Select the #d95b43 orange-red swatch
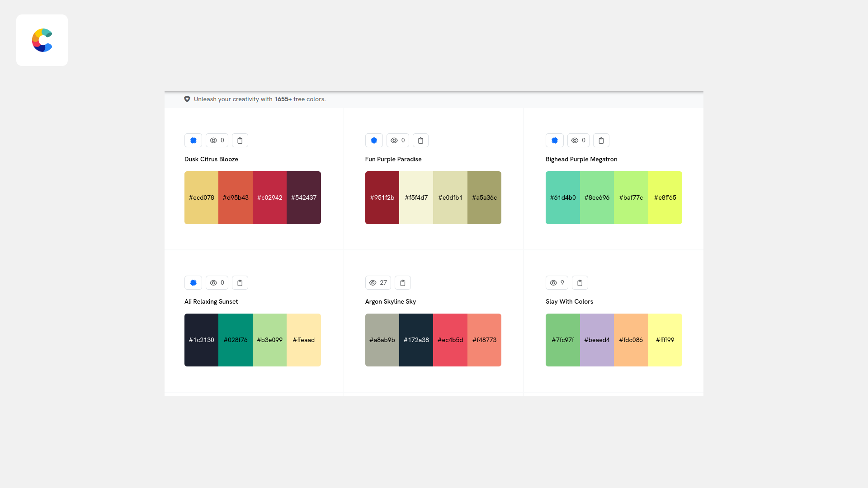The image size is (868, 488). pos(236,197)
